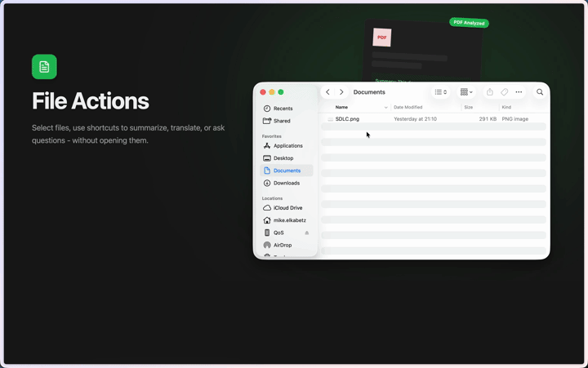Click the pink PDF file icon
Image resolution: width=588 pixels, height=368 pixels.
(381, 37)
